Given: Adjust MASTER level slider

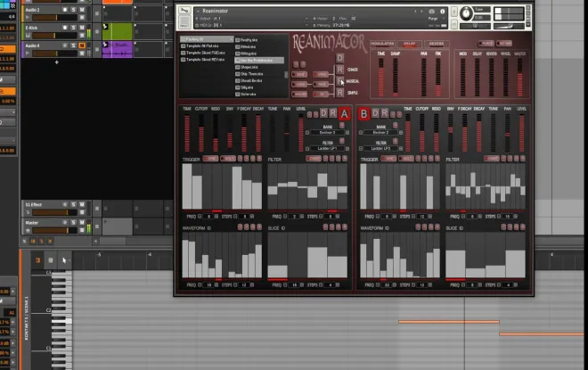Looking at the screenshot, I should click(519, 78).
